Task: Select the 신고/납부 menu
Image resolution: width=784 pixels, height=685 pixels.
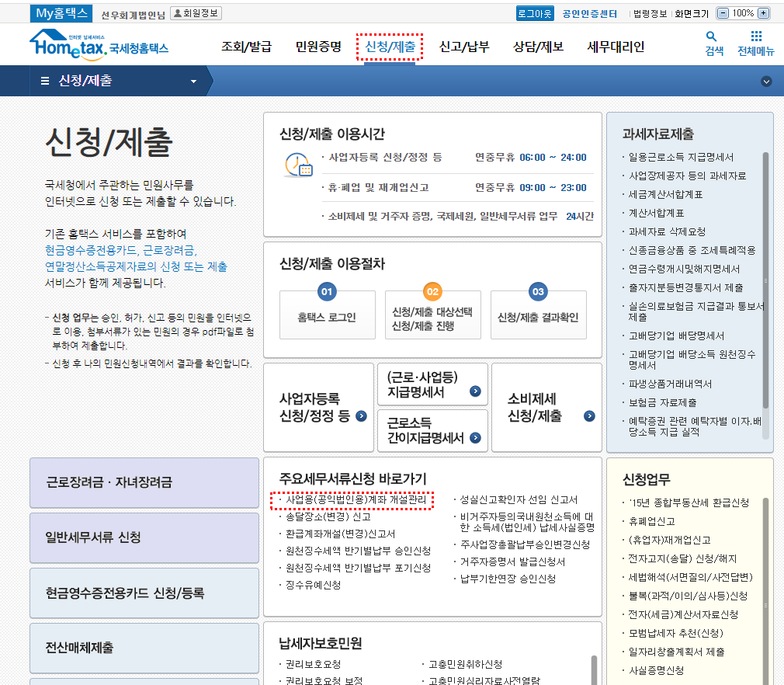Action: [x=464, y=47]
